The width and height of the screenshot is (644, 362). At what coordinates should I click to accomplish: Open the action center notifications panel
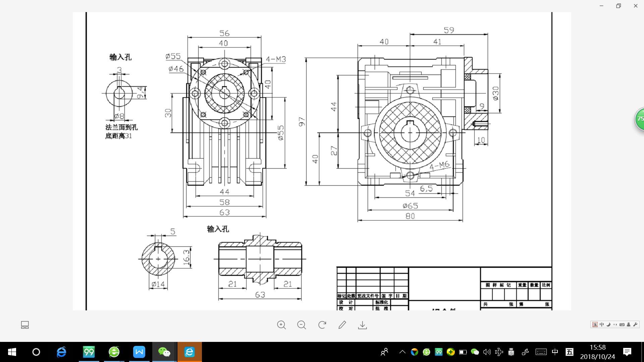(627, 352)
